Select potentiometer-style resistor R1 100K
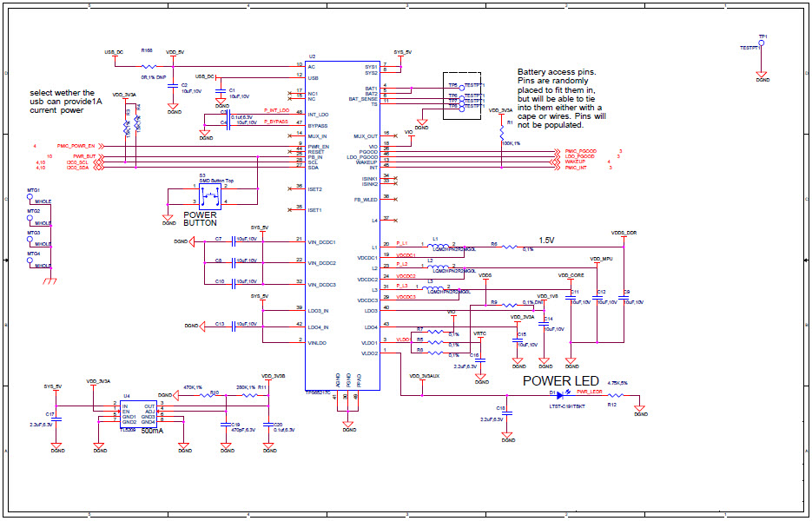This screenshot has width=812, height=521. pyautogui.click(x=502, y=131)
